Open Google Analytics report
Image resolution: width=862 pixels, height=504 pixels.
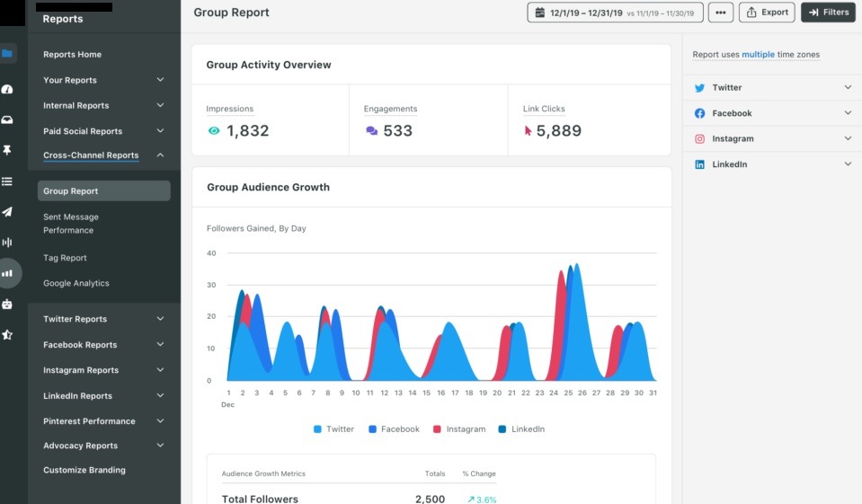click(x=76, y=283)
